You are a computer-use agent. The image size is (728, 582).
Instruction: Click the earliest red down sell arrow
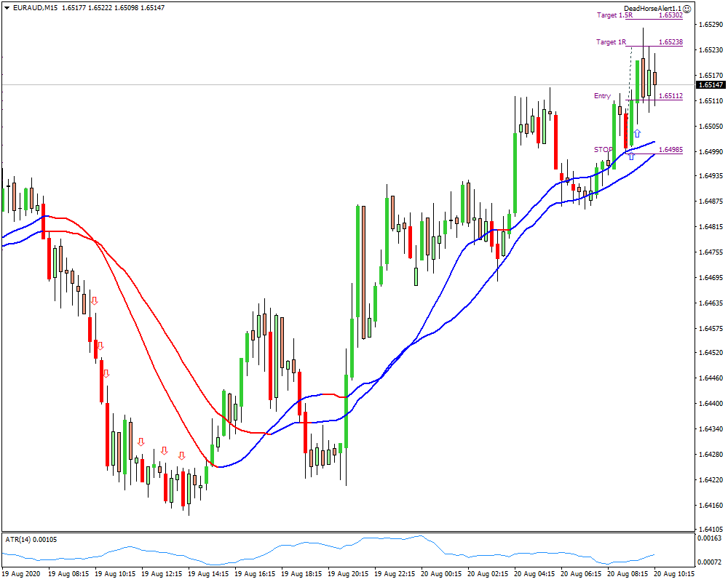[94, 300]
